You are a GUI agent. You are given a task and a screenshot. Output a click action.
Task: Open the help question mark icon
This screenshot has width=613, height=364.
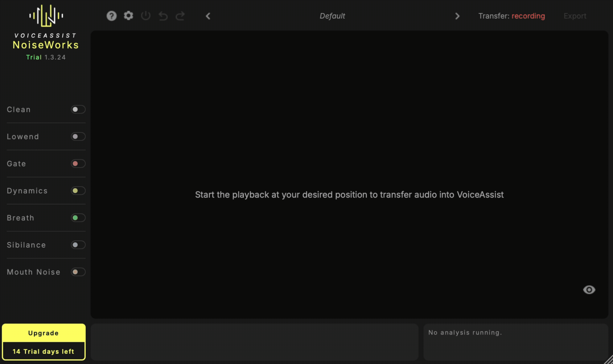pos(112,16)
